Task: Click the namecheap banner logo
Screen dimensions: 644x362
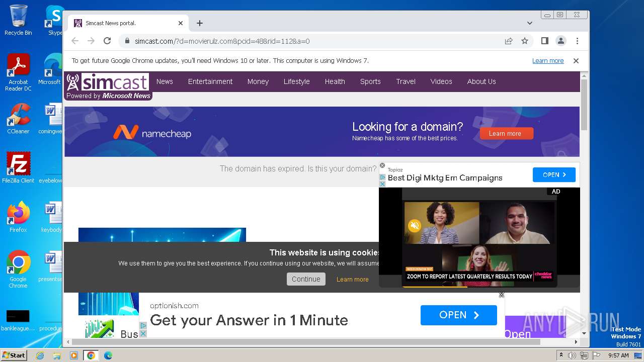Action: click(x=152, y=133)
